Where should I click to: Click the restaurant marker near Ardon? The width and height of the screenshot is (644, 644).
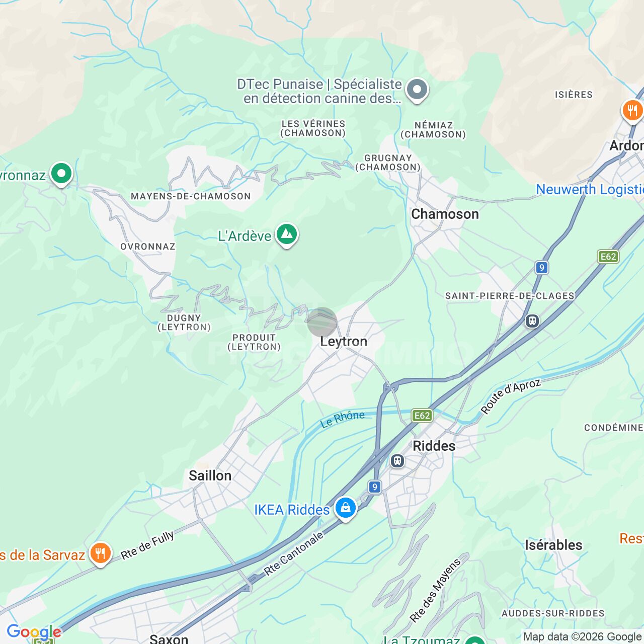click(632, 111)
